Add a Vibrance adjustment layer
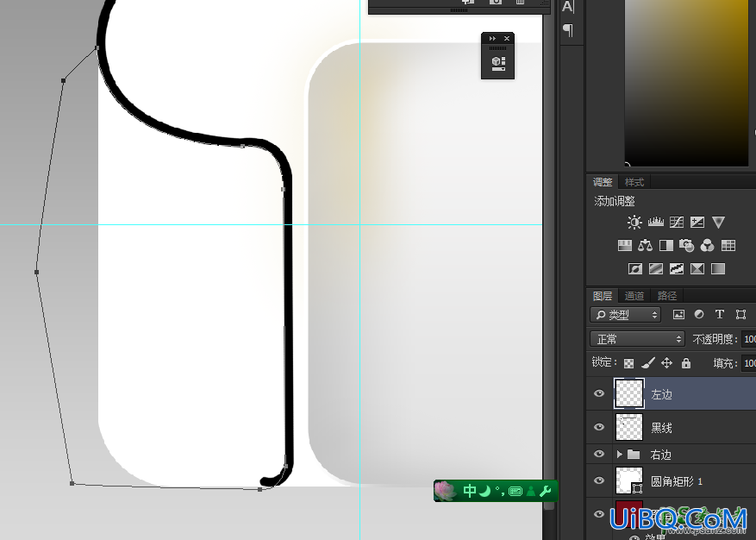Screen dimensions: 756x540 click(x=718, y=222)
